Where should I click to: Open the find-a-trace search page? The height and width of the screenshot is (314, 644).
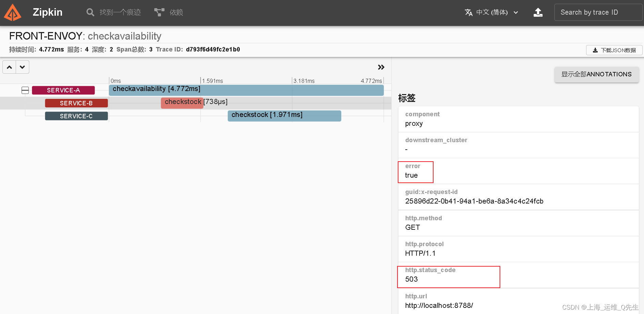pyautogui.click(x=113, y=12)
